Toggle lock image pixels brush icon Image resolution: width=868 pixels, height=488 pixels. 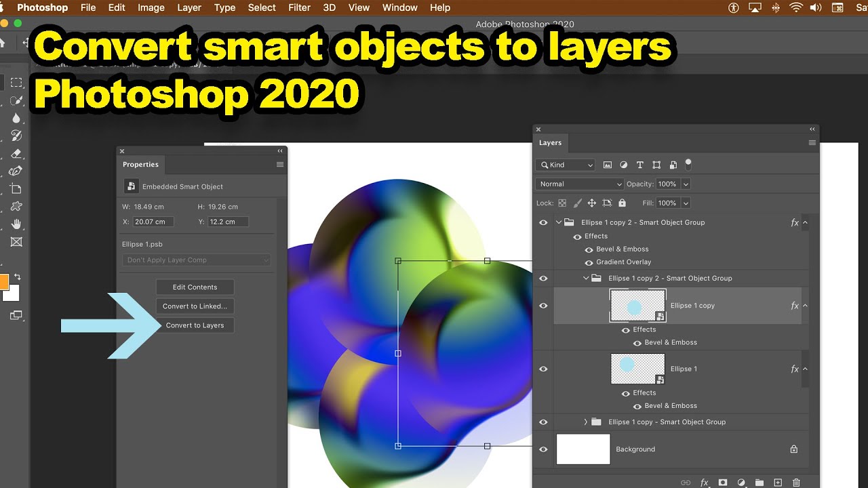[x=577, y=203]
